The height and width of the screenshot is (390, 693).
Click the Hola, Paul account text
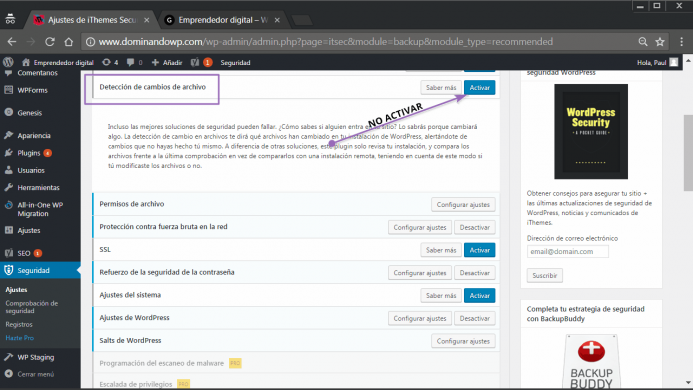click(x=651, y=62)
